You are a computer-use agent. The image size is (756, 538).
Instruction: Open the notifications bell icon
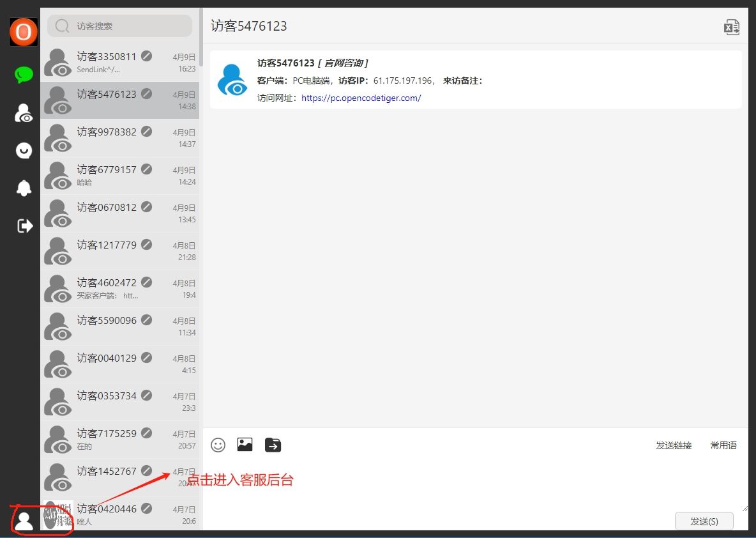[24, 188]
